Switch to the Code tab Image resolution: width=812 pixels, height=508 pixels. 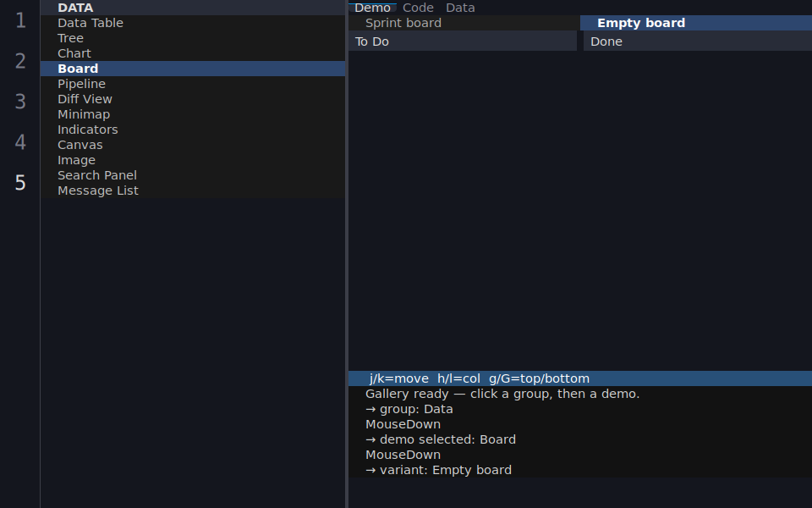tap(418, 8)
